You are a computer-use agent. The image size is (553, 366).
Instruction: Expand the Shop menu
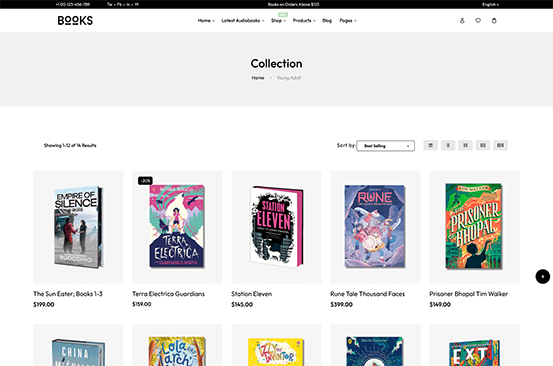pyautogui.click(x=278, y=20)
